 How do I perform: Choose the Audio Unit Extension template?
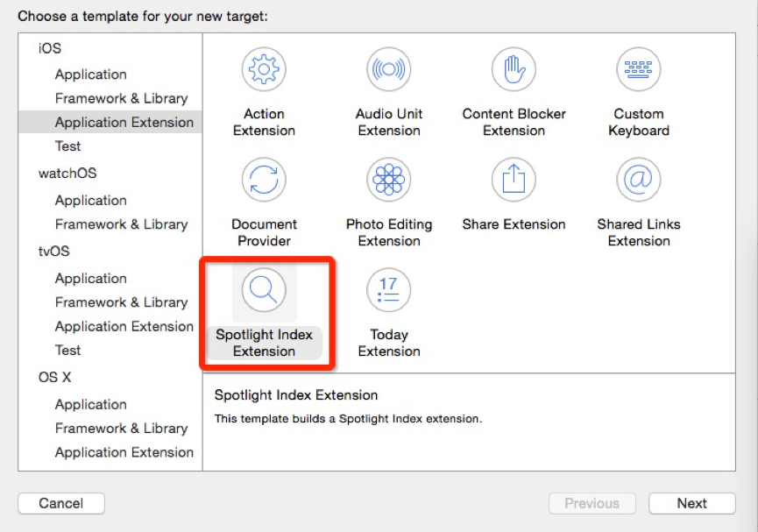click(x=389, y=69)
